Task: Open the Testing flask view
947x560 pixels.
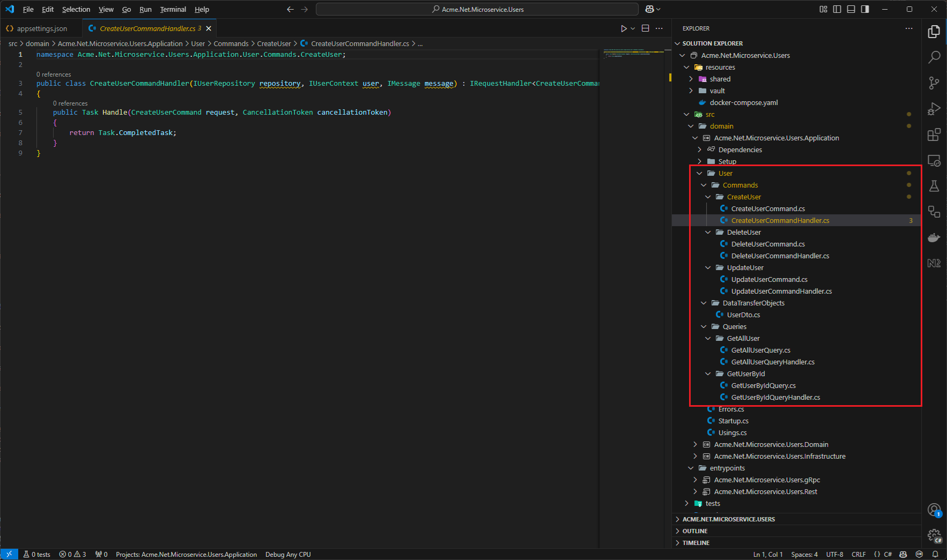Action: (x=934, y=186)
